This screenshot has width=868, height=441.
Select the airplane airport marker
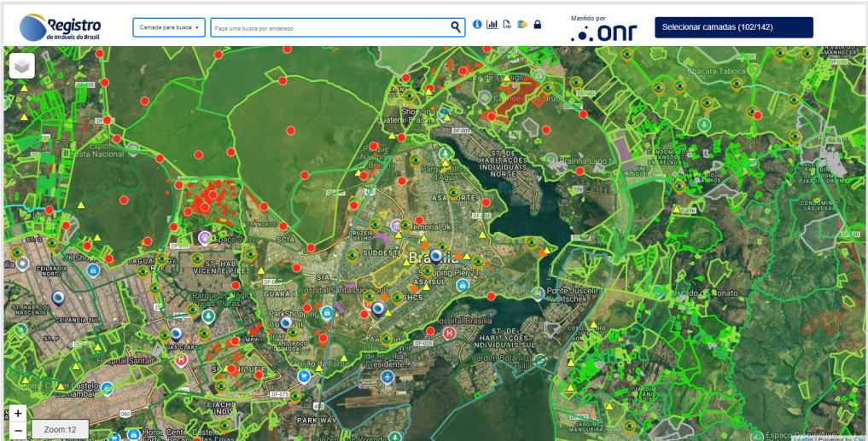click(388, 377)
